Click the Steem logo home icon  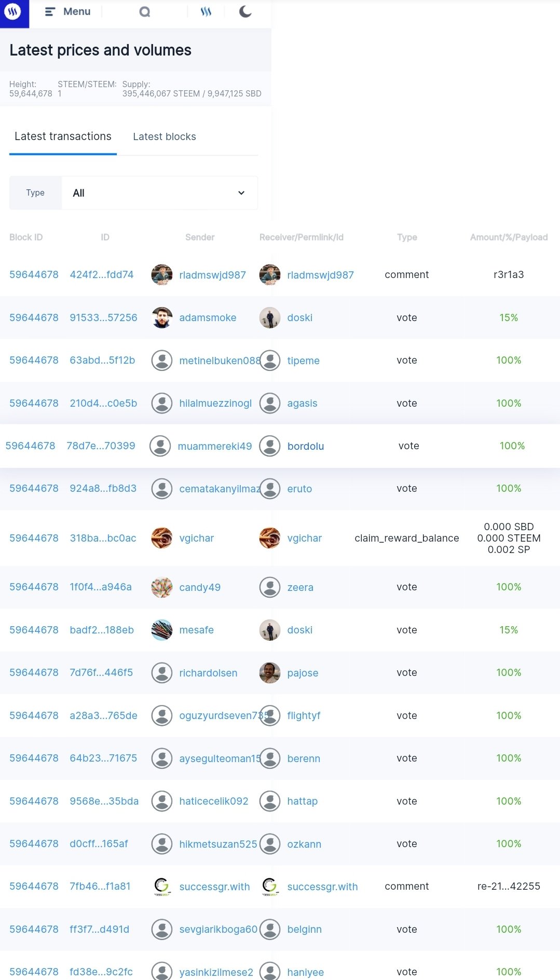click(x=13, y=11)
